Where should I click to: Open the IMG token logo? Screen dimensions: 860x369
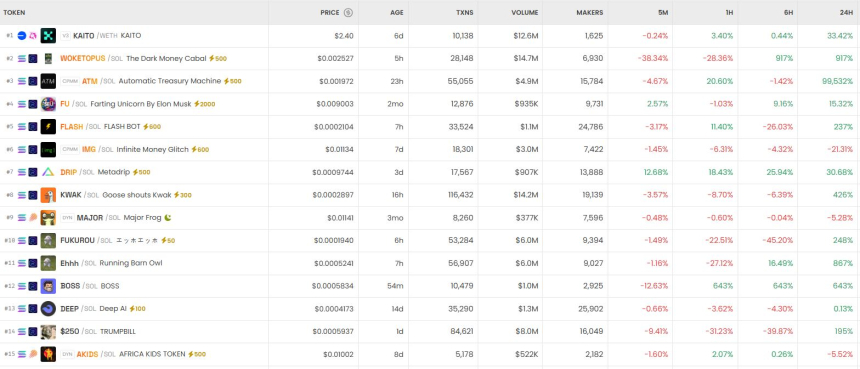[x=48, y=149]
